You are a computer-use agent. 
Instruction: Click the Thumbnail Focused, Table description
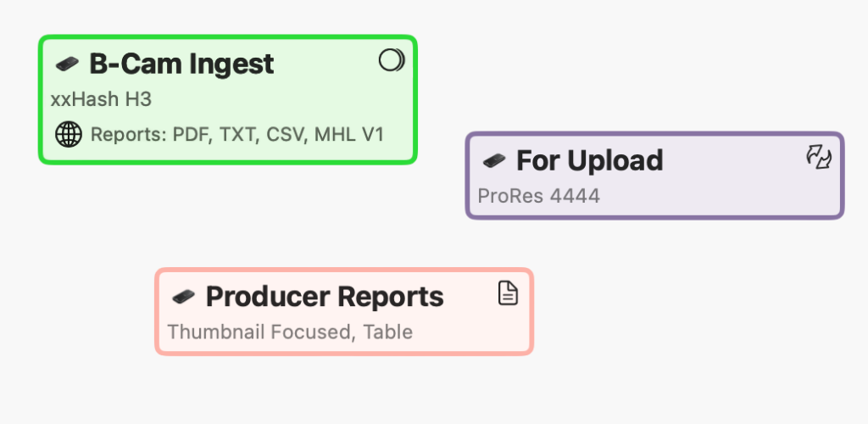coord(290,332)
